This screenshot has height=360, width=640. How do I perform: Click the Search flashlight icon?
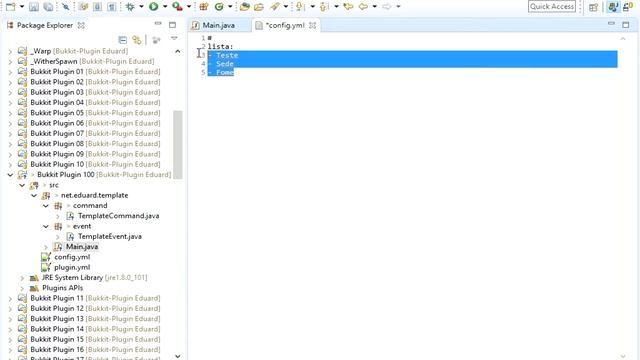[x=275, y=7]
